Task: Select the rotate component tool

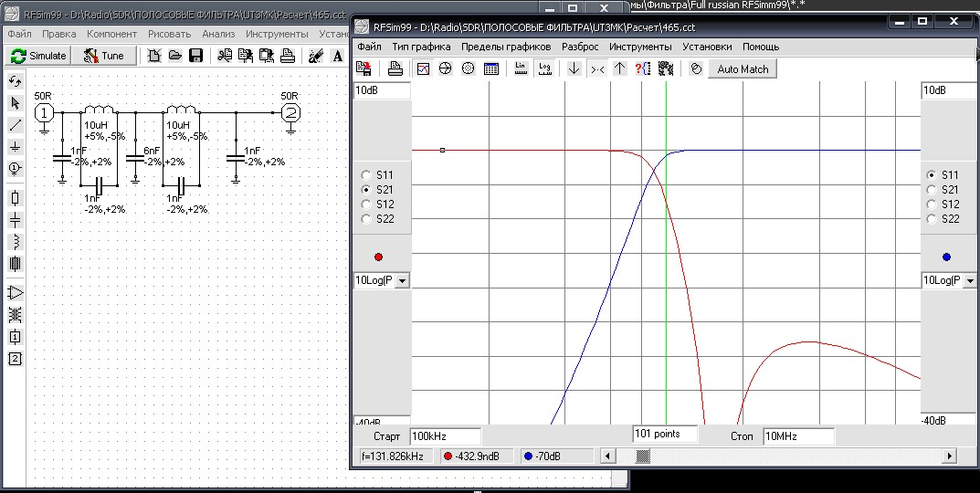Action: pyautogui.click(x=16, y=80)
